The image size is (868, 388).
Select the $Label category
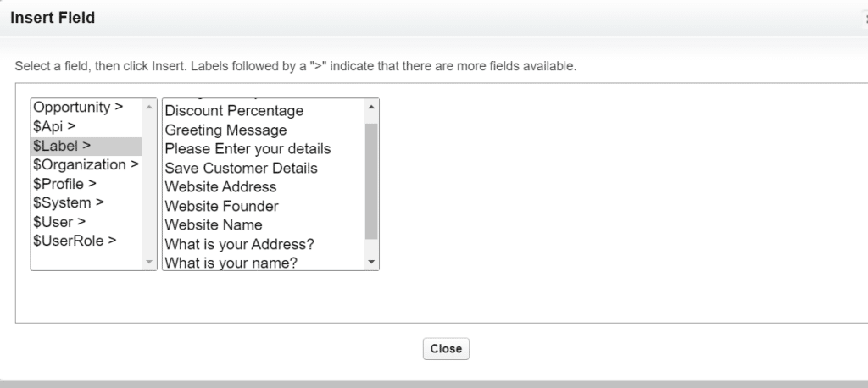62,146
